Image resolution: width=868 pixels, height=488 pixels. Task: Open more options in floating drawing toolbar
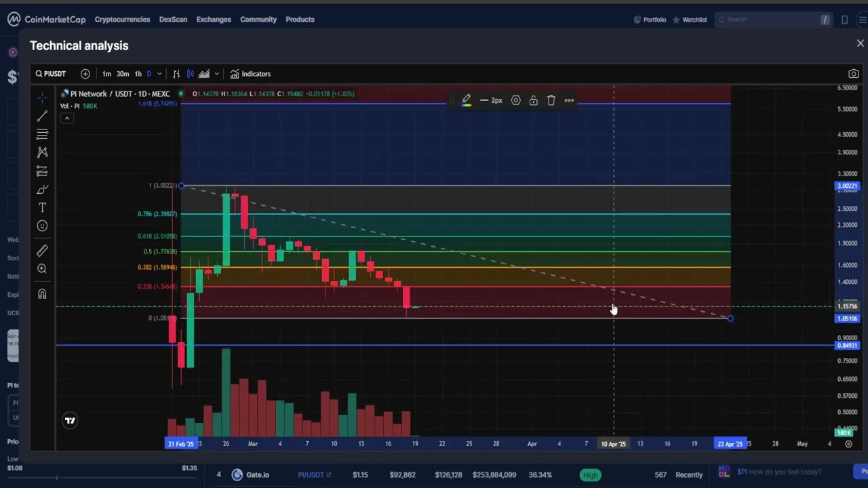(569, 100)
